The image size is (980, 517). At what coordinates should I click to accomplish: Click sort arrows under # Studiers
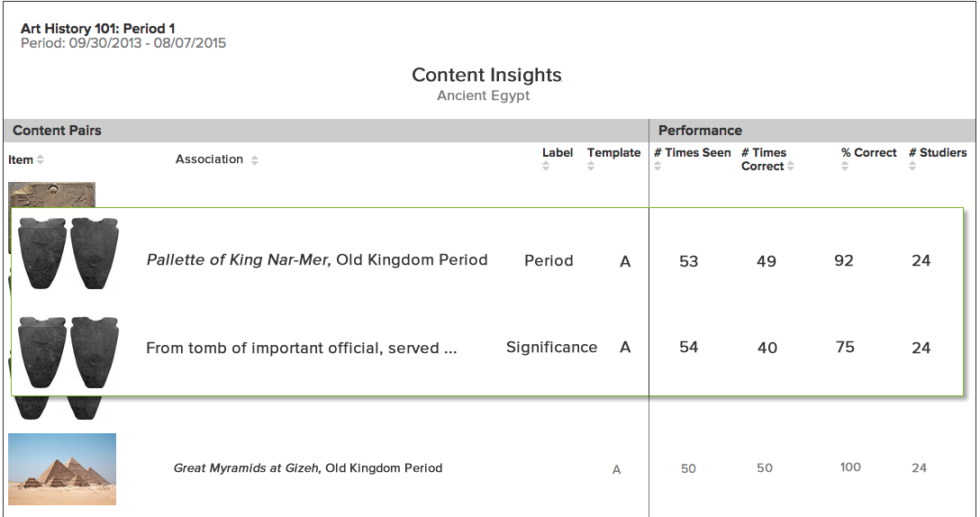click(x=912, y=167)
